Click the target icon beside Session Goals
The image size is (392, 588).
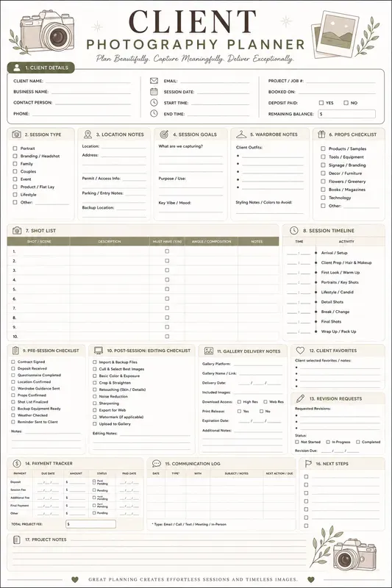click(x=164, y=135)
